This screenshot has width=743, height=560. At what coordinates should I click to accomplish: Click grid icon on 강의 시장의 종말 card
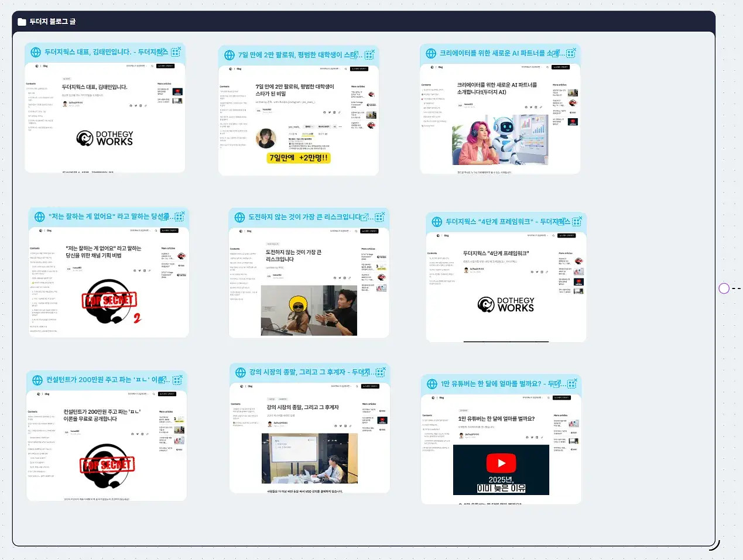(x=380, y=372)
